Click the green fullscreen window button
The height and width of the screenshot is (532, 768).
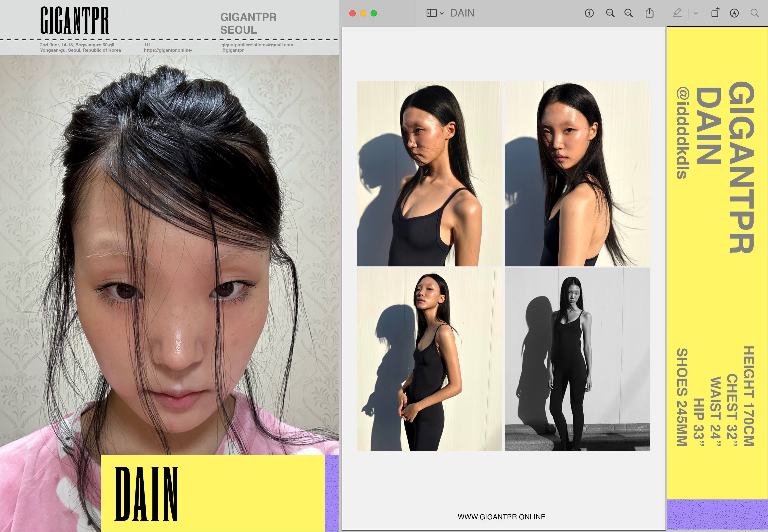[374, 13]
